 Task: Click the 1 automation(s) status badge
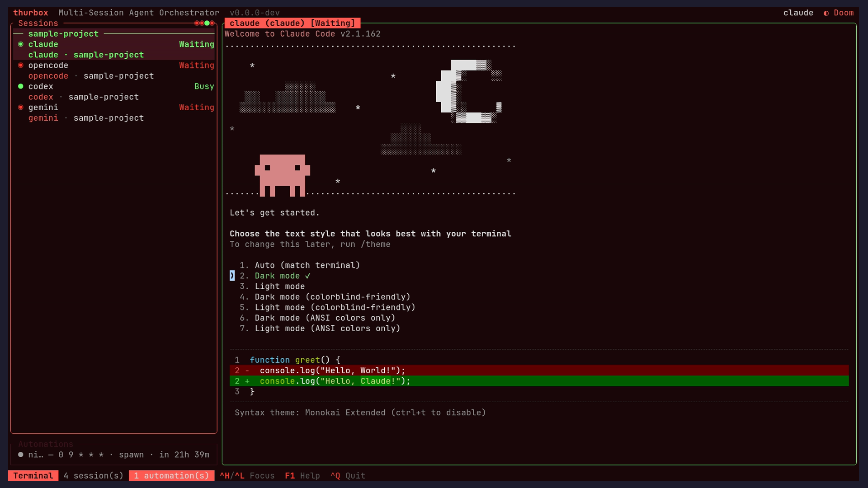coord(172,475)
